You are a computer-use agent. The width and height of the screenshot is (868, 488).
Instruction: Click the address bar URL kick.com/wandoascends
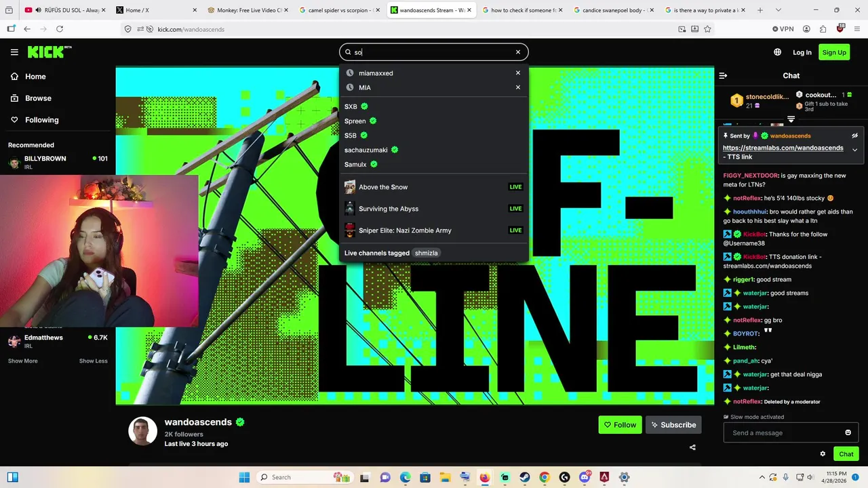pos(191,29)
